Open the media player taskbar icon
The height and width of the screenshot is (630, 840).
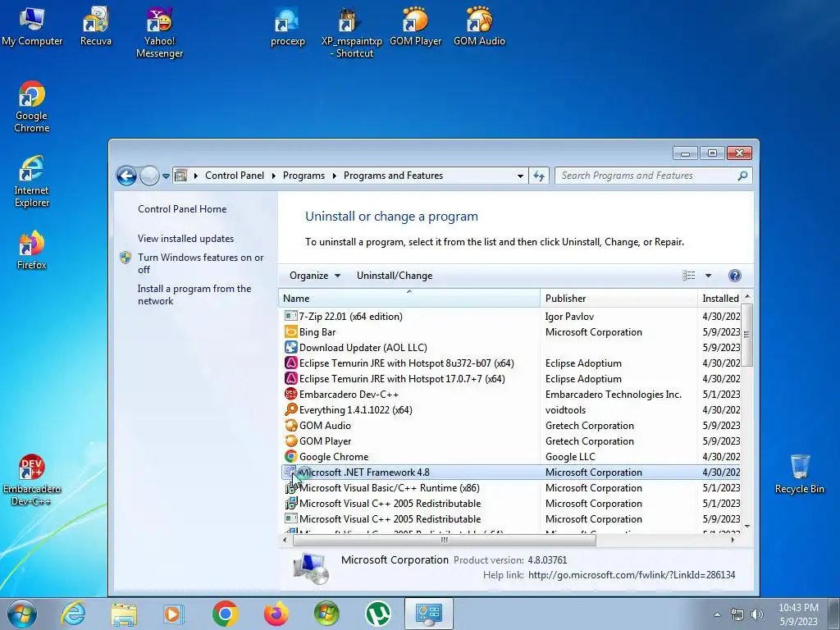click(x=174, y=614)
